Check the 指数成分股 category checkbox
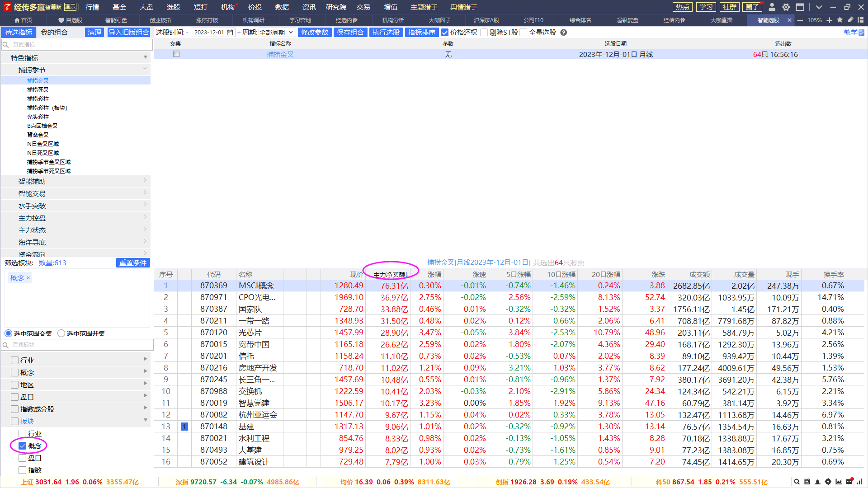The image size is (868, 488). pyautogui.click(x=14, y=409)
